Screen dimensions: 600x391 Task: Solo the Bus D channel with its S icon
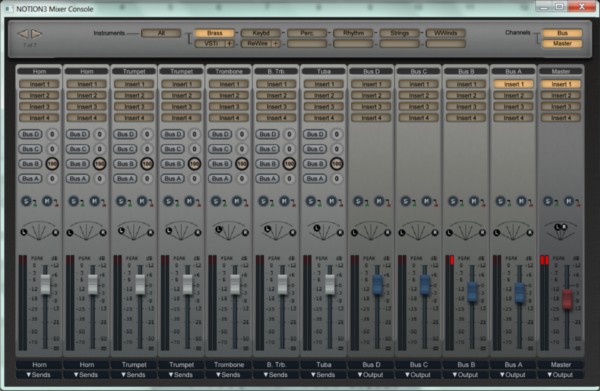click(x=358, y=201)
